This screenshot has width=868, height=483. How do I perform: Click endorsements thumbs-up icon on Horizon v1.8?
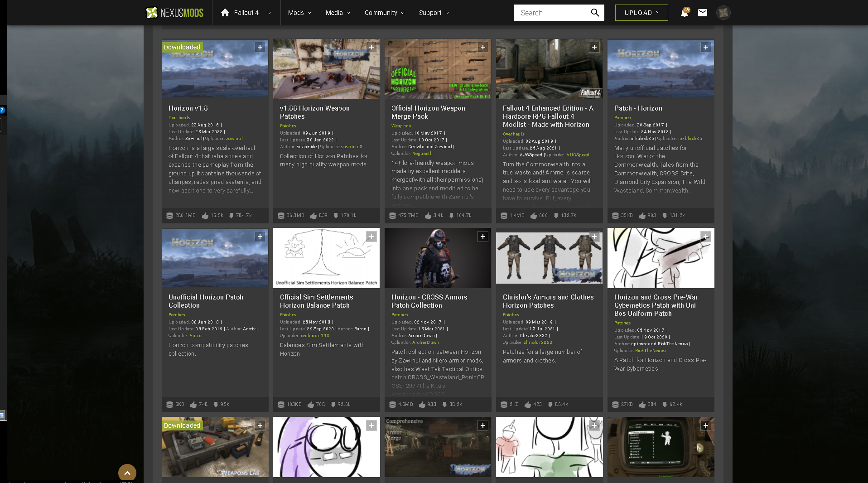(x=205, y=216)
